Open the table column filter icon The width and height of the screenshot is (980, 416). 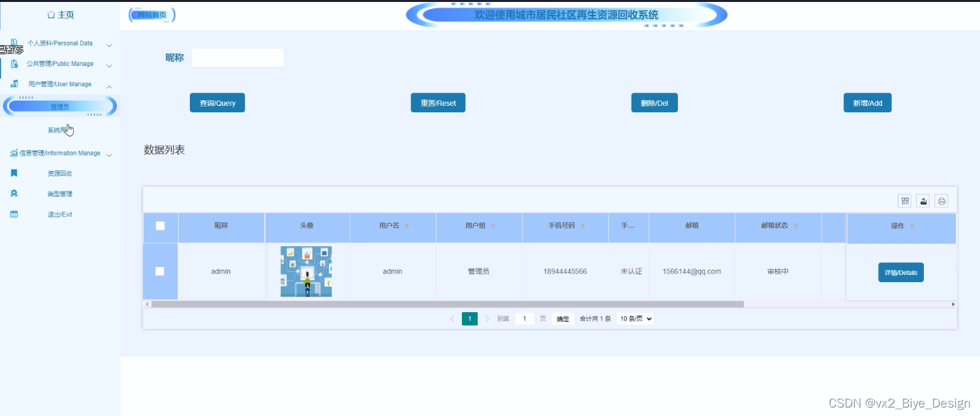(x=905, y=201)
